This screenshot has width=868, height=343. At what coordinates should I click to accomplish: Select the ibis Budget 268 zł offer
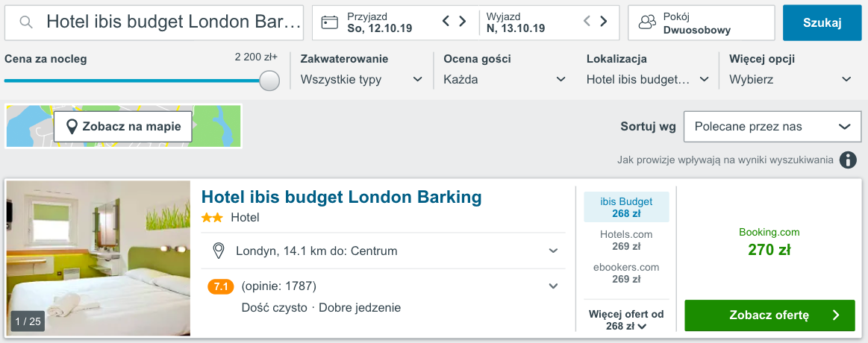click(x=626, y=207)
